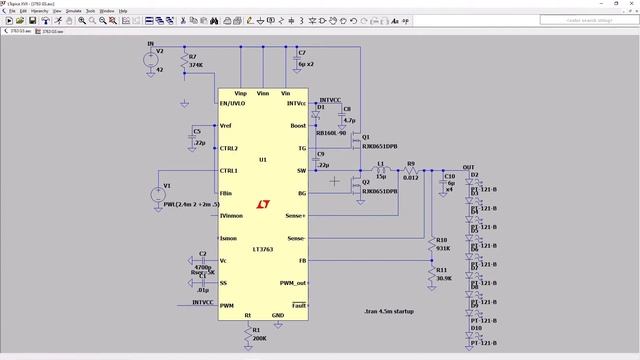640x360 pixels.
Task: Click the R11 30.9K resistor value
Action: pos(444,278)
